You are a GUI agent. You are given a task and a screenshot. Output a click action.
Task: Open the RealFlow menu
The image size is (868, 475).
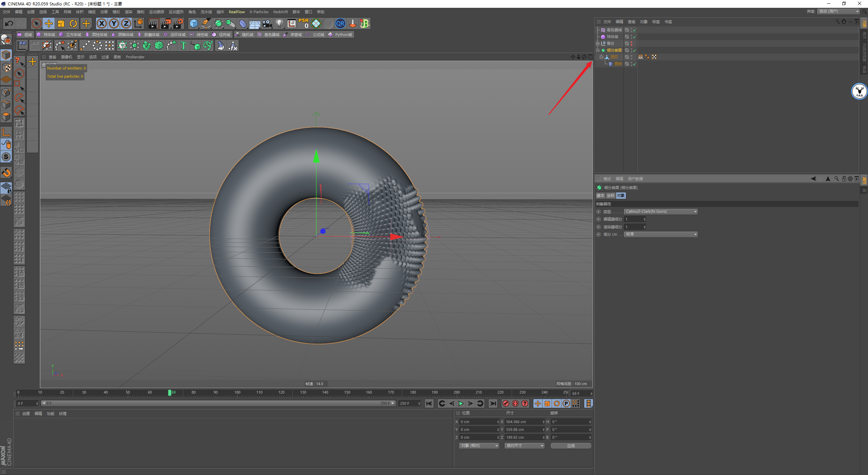(237, 12)
